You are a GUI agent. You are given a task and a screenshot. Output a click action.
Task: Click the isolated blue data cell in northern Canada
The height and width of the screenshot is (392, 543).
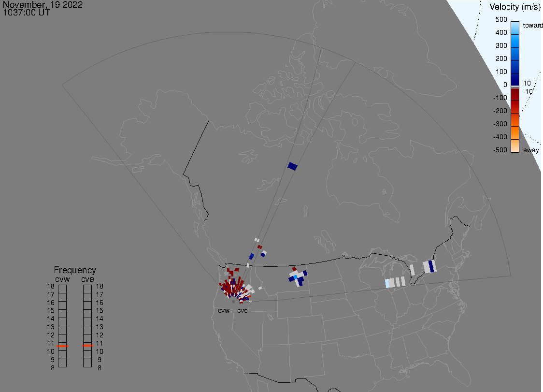[293, 166]
